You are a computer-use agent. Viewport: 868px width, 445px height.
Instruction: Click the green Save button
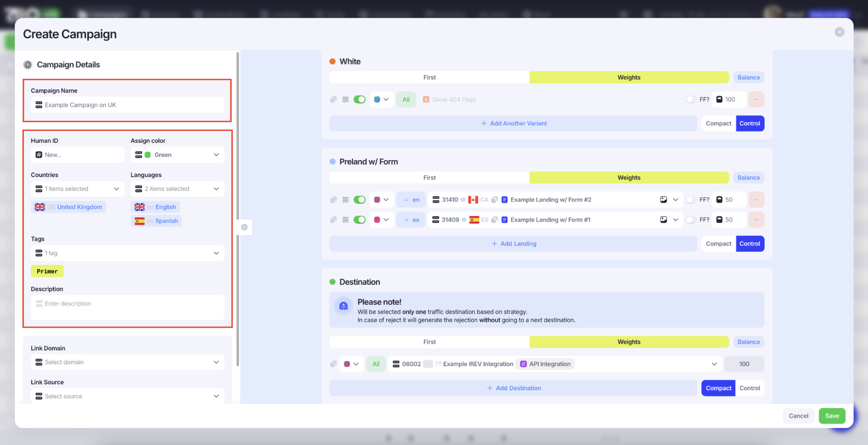pyautogui.click(x=832, y=416)
